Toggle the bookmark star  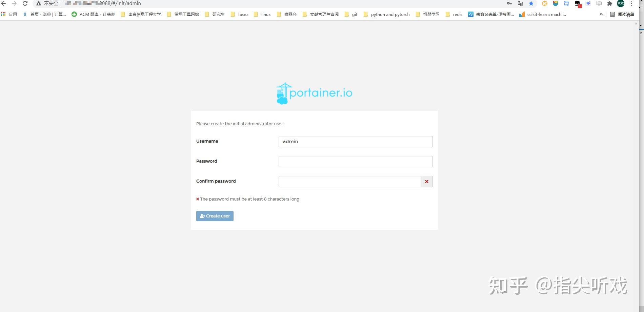point(531,3)
